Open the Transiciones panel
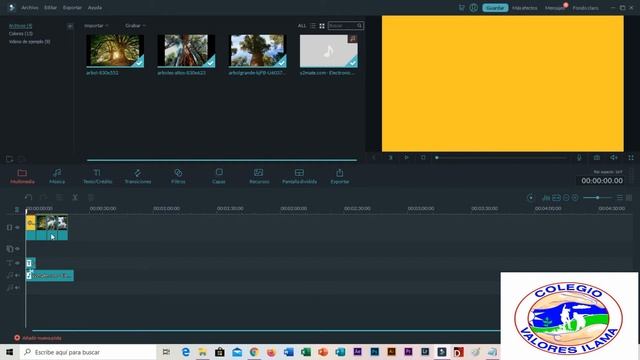 click(138, 176)
